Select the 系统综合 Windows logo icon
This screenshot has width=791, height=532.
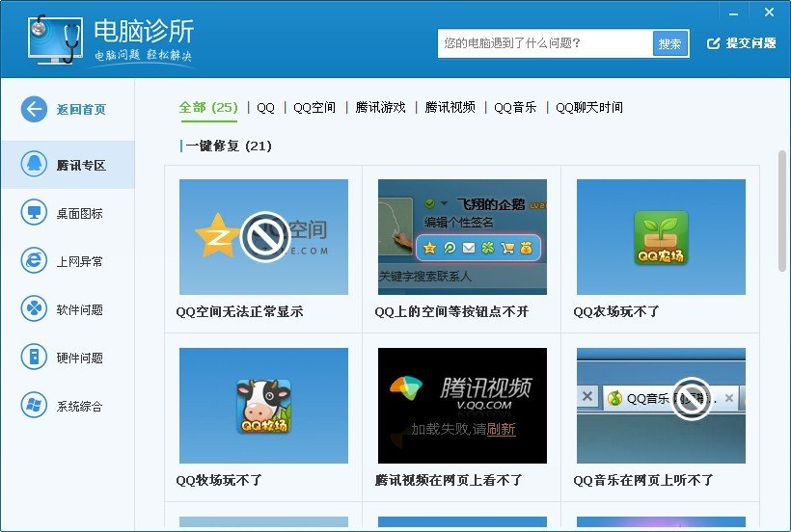click(x=34, y=405)
